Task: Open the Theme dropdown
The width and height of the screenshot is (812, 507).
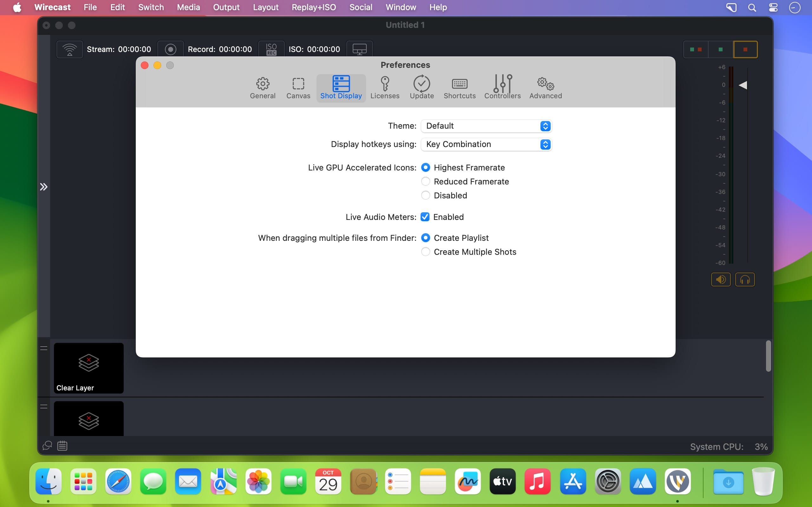Action: 486,126
